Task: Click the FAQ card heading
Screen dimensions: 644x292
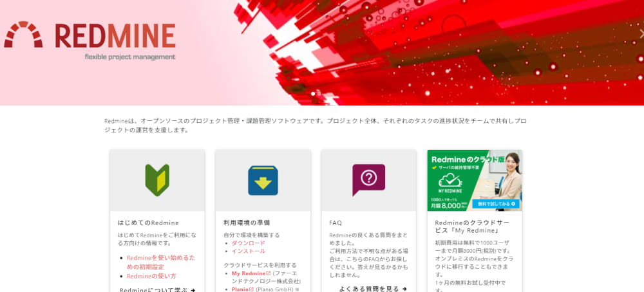Action: [x=336, y=223]
